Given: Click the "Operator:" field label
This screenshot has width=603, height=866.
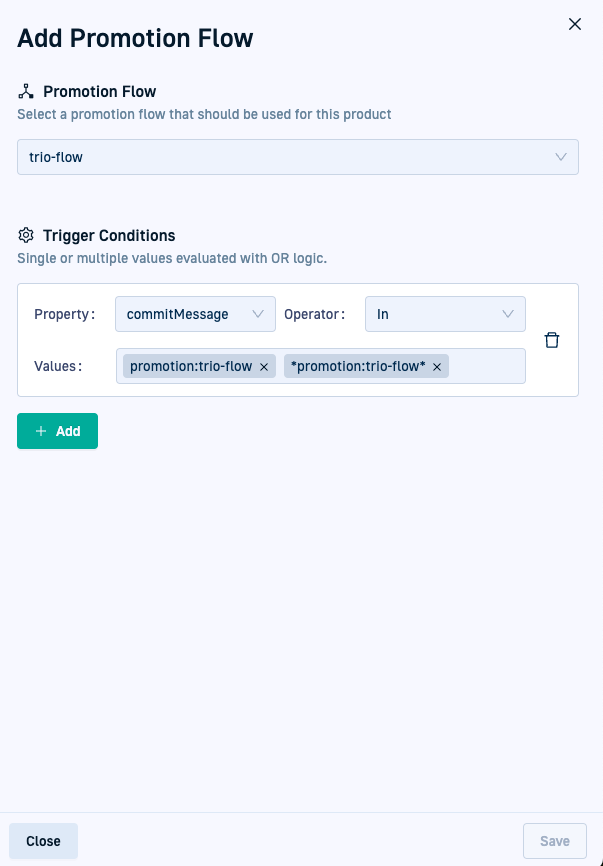Looking at the screenshot, I should [315, 314].
